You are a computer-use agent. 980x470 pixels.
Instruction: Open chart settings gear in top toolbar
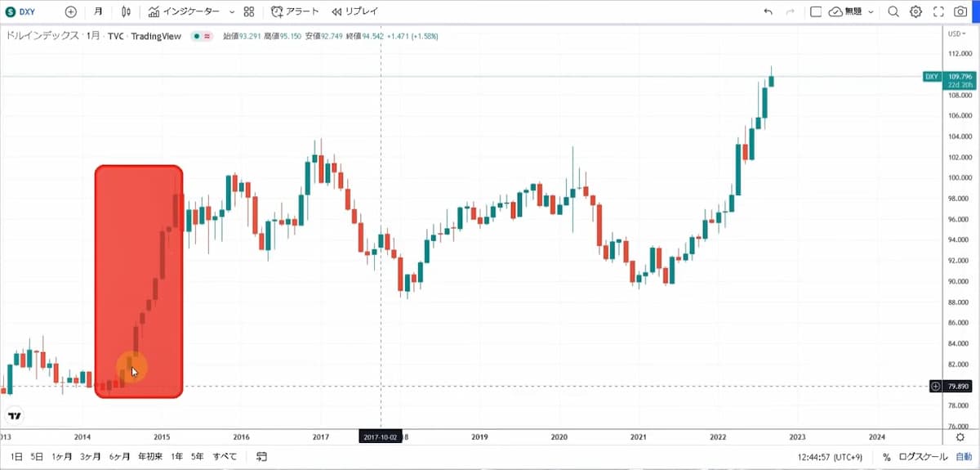pos(915,11)
